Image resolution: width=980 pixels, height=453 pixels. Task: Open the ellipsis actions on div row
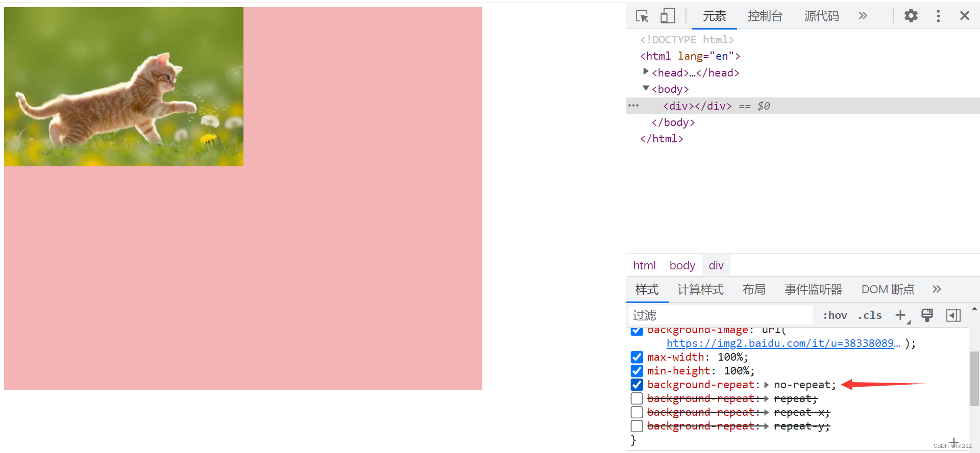[x=633, y=106]
